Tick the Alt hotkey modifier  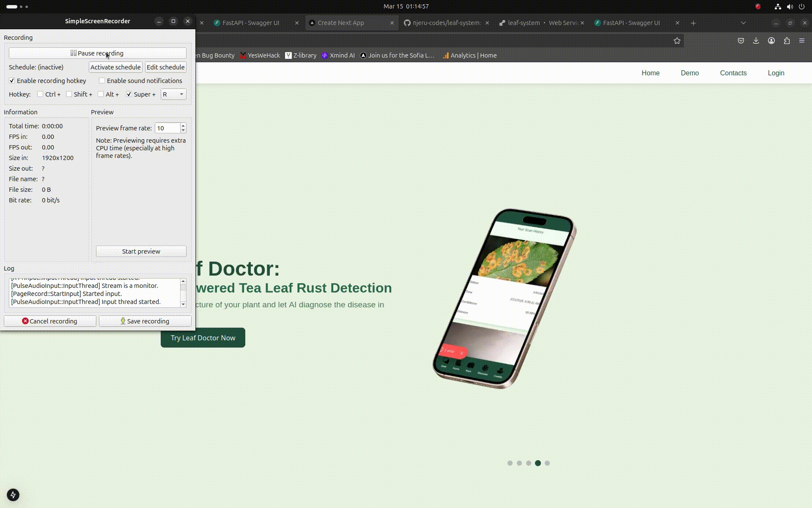point(101,94)
